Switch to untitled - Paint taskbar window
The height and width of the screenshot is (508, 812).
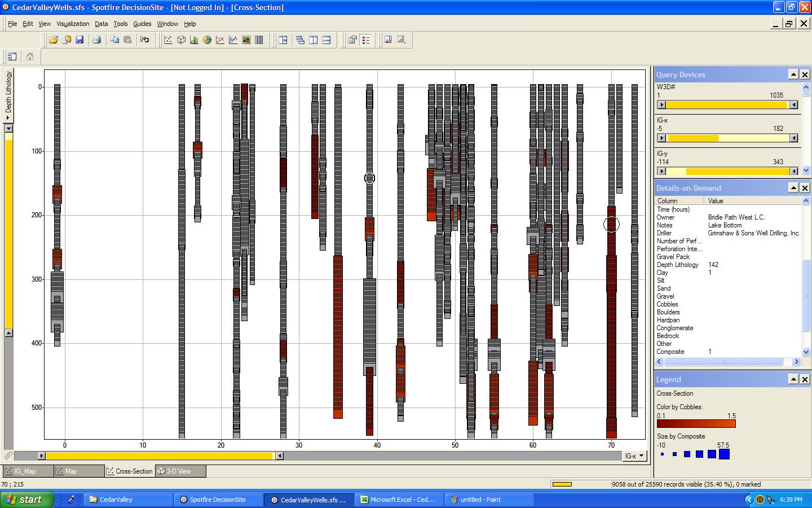(489, 500)
